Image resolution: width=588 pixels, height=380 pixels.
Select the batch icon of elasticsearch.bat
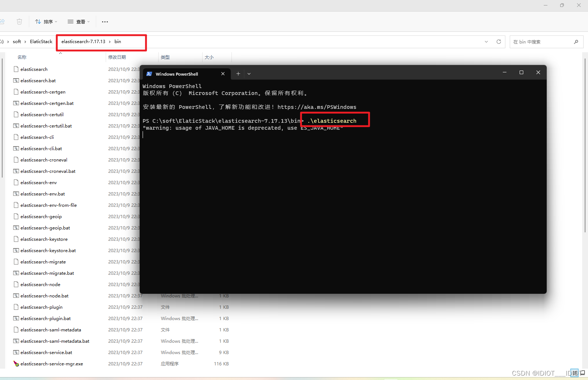[16, 80]
